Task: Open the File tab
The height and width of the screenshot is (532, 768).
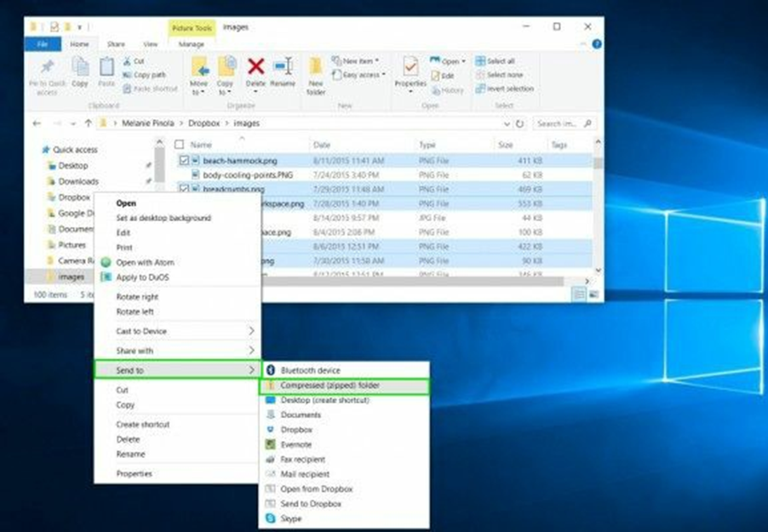Action: tap(43, 44)
